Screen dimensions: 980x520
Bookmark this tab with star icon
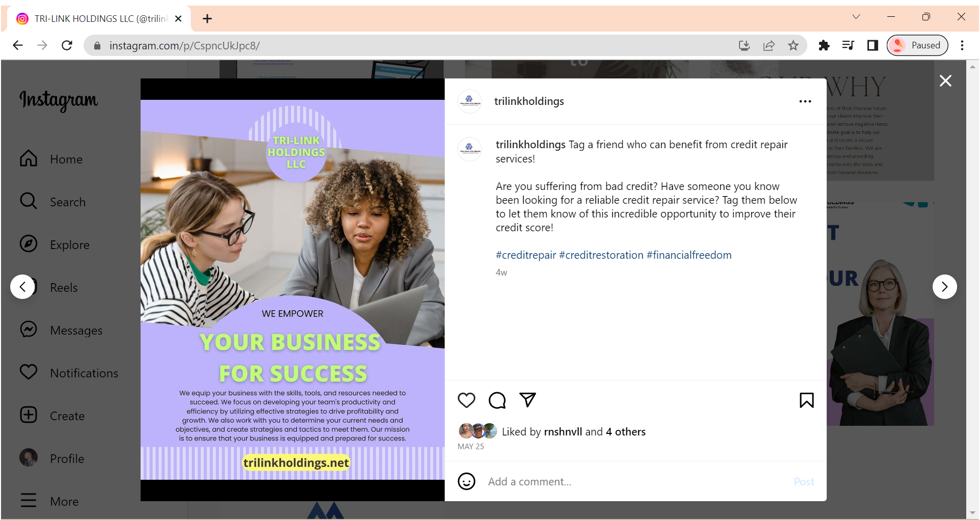coord(793,46)
